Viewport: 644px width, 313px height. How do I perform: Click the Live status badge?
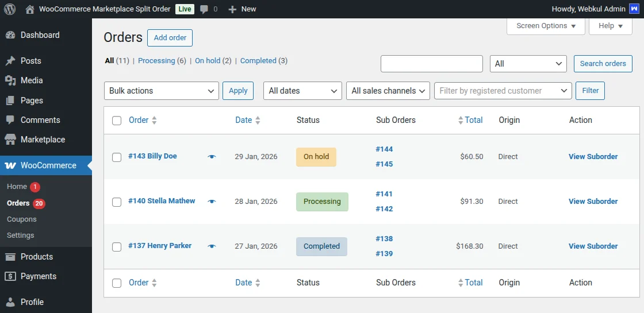point(185,9)
